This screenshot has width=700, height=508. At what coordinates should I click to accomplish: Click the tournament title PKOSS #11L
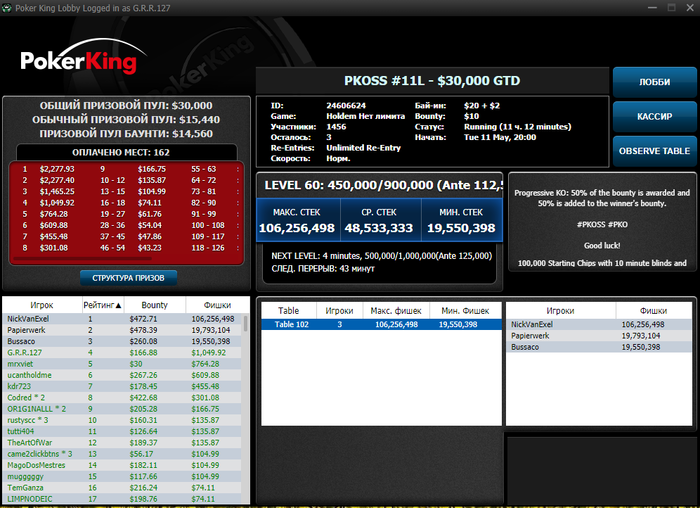[432, 81]
